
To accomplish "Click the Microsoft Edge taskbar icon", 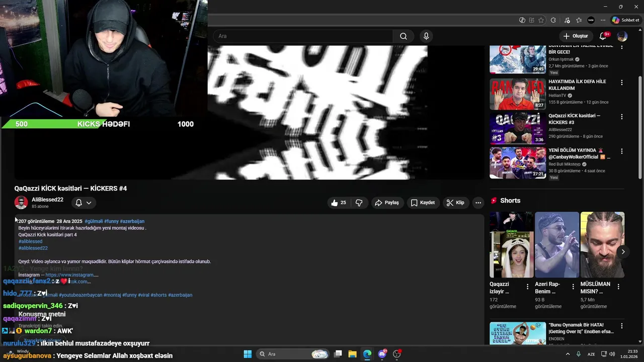I will 367,354.
